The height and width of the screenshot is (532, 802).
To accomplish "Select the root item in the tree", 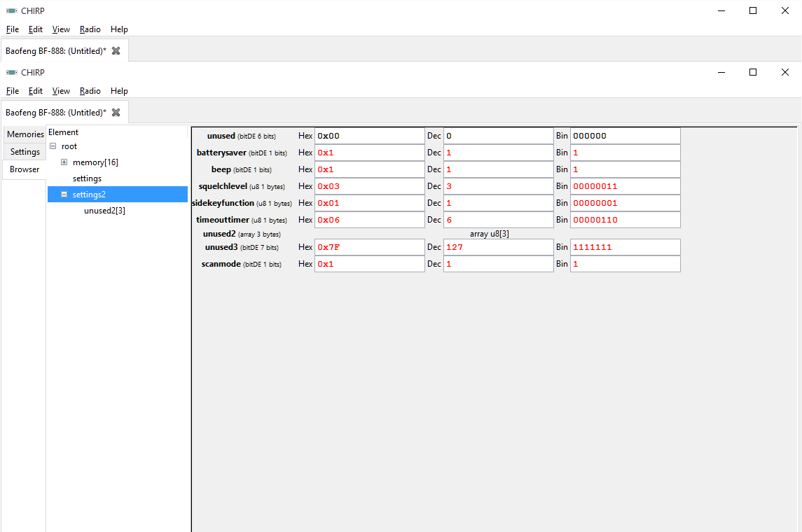I will click(69, 146).
